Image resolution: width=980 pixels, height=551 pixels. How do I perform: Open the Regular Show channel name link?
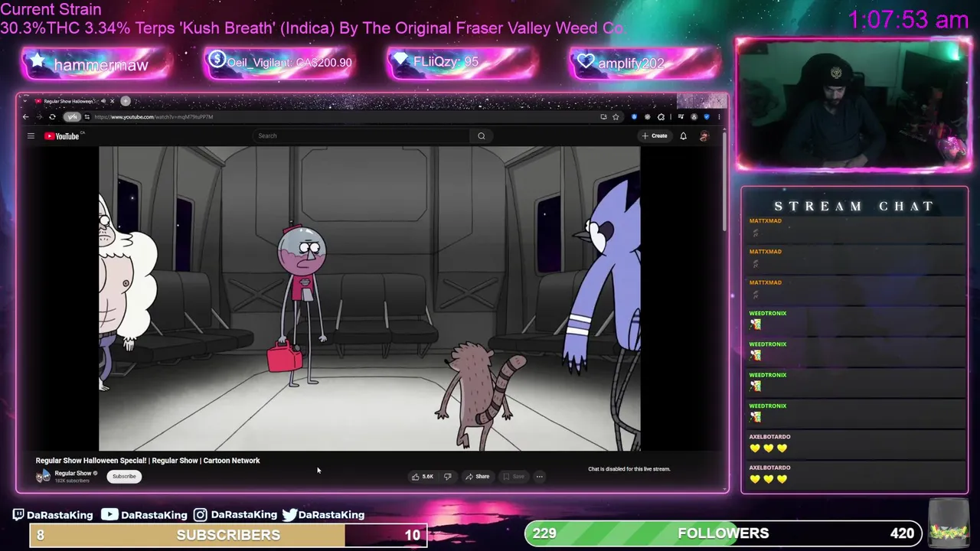coord(73,473)
